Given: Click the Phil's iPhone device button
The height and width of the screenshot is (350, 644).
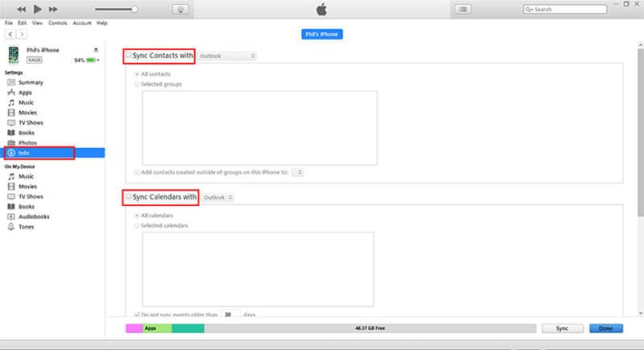Looking at the screenshot, I should pyautogui.click(x=321, y=34).
